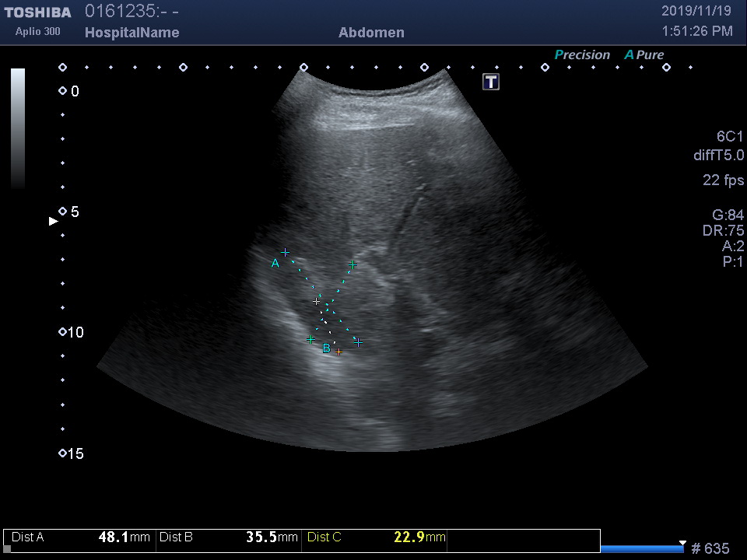Click the TOSHIBA logo
Viewport: 747px width, 560px height.
[x=37, y=12]
